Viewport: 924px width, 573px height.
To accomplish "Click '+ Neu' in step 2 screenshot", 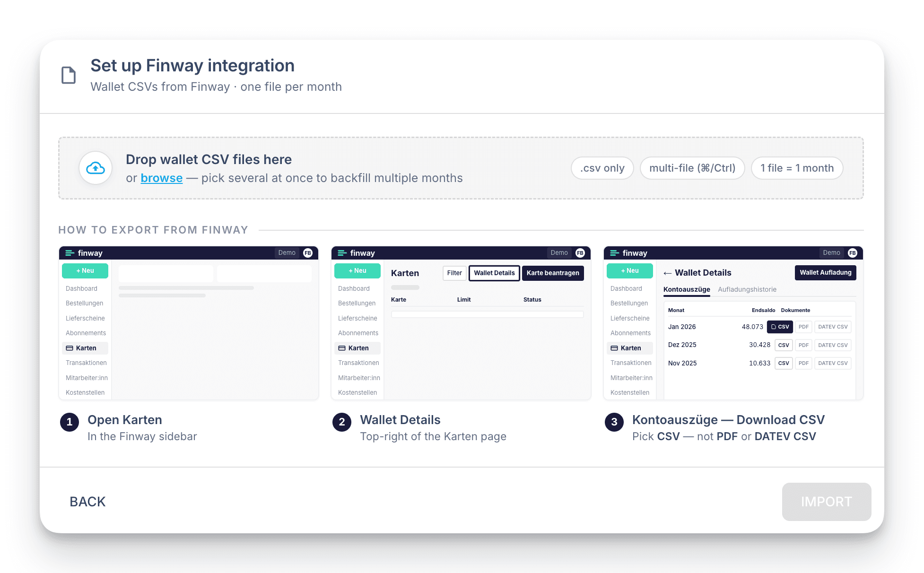I will (357, 271).
